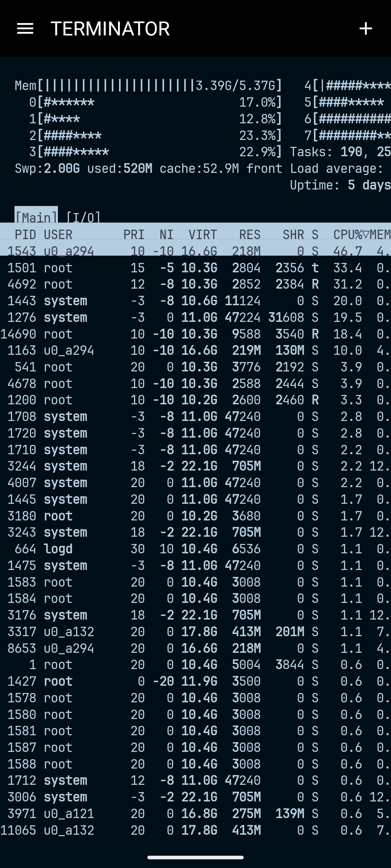The width and height of the screenshot is (391, 868).
Task: Sort by the PID column header
Action: 25,235
